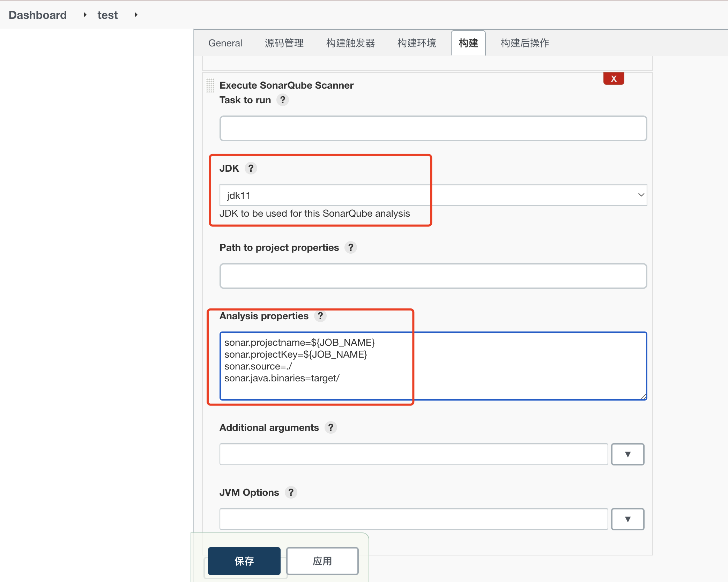Go to Dashboard breadcrumb link
The width and height of the screenshot is (728, 582).
[x=38, y=15]
